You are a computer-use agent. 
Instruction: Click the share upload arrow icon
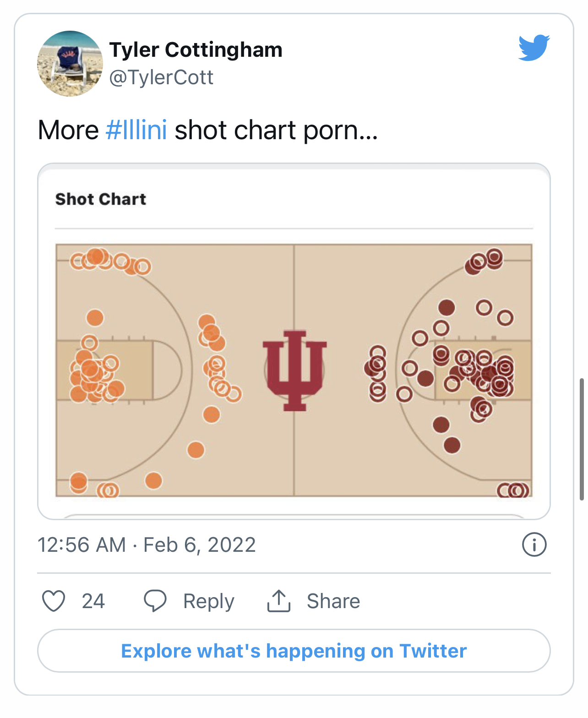(x=278, y=601)
